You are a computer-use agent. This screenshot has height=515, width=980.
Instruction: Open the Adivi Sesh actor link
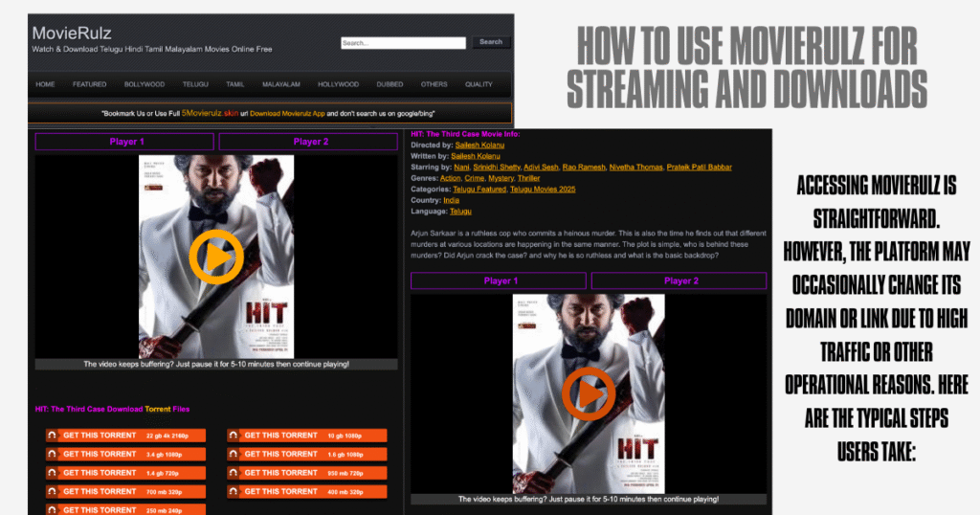(x=542, y=168)
